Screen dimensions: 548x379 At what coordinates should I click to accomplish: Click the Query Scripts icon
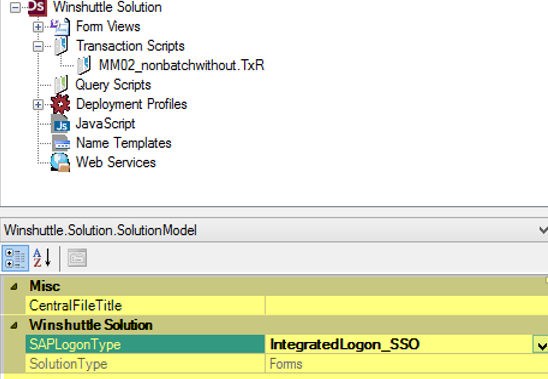coord(60,85)
